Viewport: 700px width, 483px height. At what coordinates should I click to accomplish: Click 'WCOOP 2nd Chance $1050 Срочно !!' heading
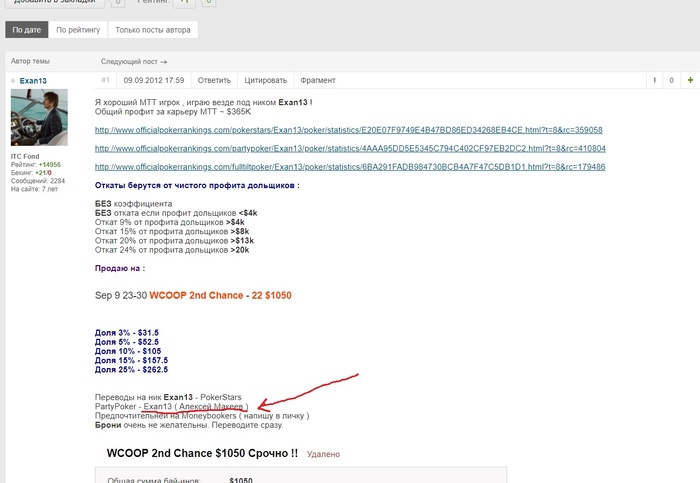pos(202,453)
